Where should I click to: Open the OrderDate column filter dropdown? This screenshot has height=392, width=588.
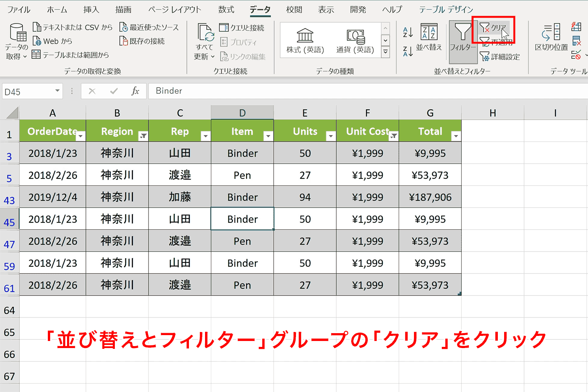coord(80,136)
